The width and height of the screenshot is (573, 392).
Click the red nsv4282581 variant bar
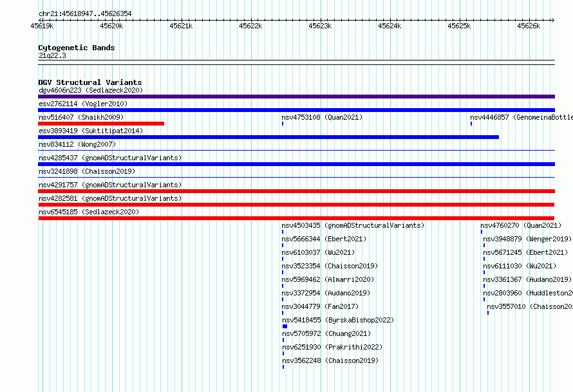click(x=296, y=205)
